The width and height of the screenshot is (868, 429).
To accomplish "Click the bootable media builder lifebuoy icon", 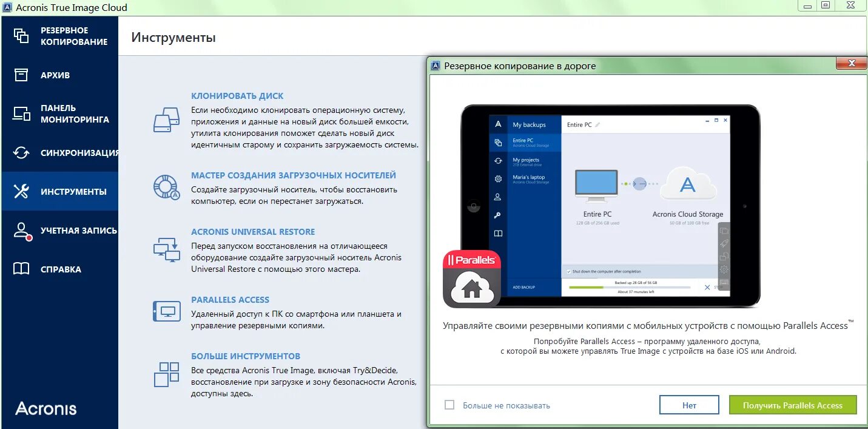I will pyautogui.click(x=166, y=187).
